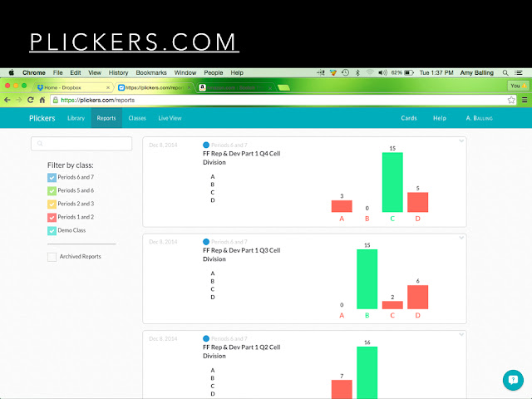Open Plickers Live View
The height and width of the screenshot is (399, 532).
[x=170, y=118]
